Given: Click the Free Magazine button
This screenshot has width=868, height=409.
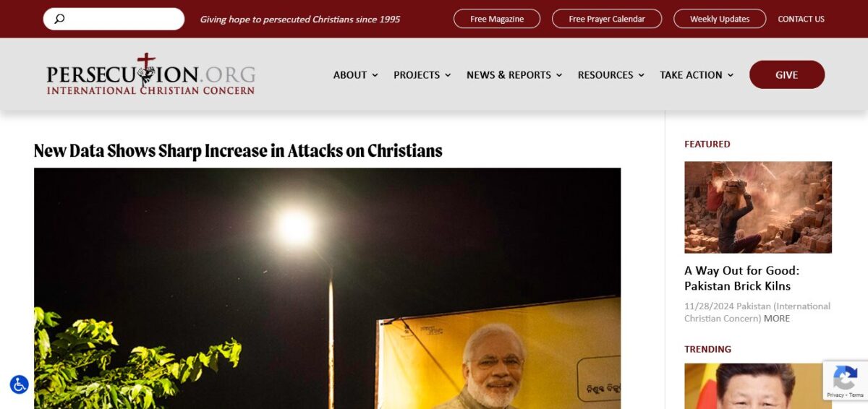Looking at the screenshot, I should point(497,19).
